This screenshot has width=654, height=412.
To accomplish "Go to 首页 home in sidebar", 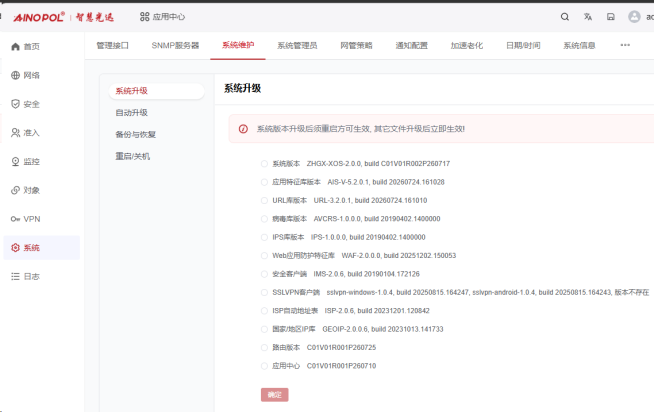I will pos(25,46).
